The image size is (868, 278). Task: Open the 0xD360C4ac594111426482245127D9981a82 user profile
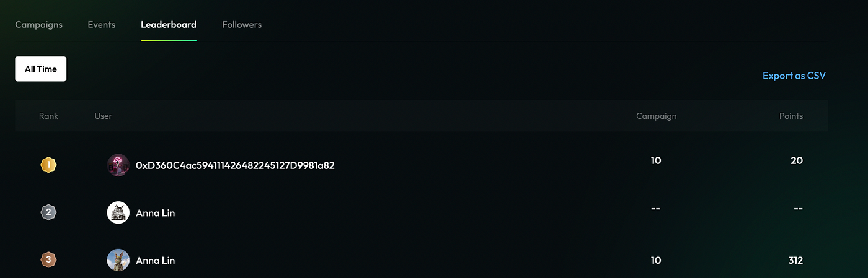235,165
